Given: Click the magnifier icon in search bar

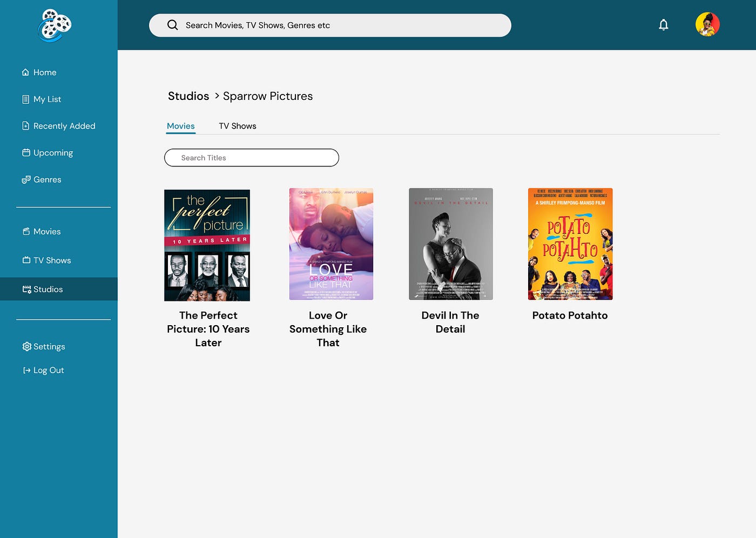Looking at the screenshot, I should 172,25.
